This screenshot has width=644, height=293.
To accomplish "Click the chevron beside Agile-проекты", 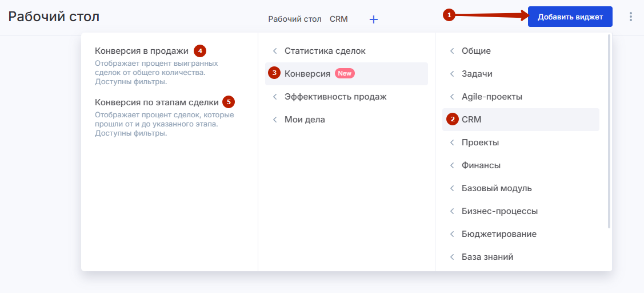I will tap(452, 97).
